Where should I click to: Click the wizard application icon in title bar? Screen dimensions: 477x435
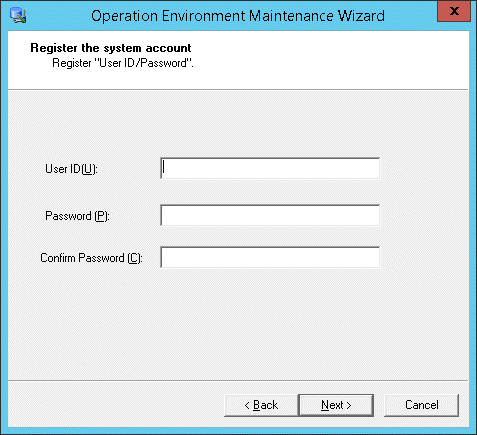click(18, 16)
